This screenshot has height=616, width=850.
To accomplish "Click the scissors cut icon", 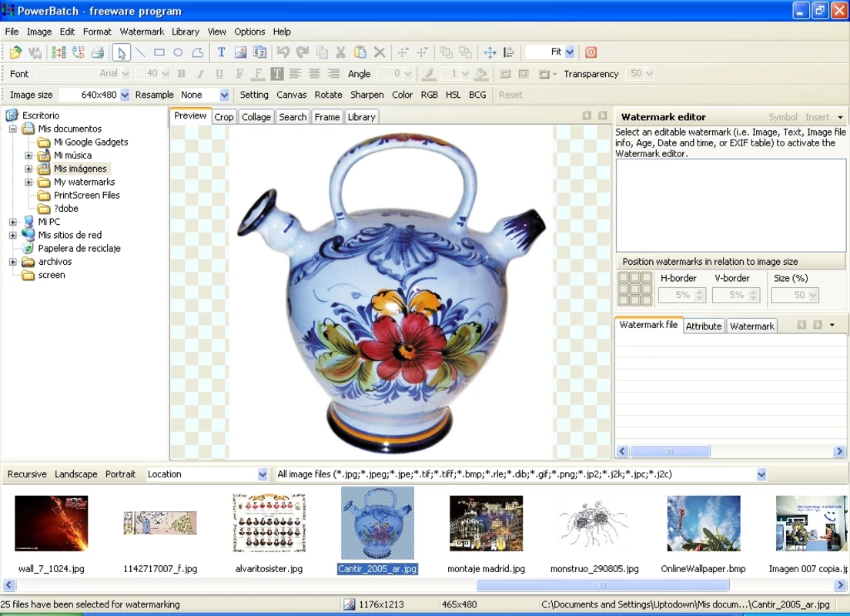I will (x=341, y=52).
